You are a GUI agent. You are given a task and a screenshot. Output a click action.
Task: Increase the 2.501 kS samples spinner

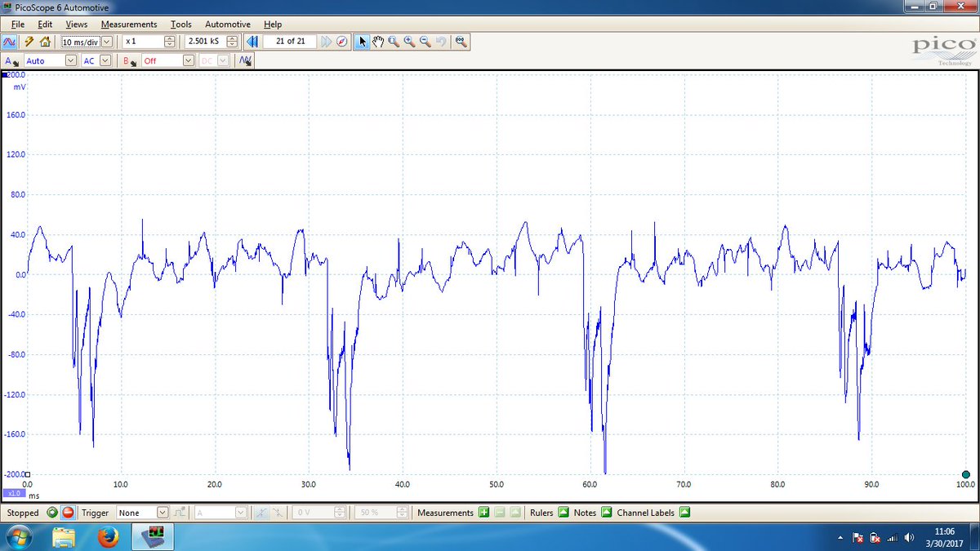(x=232, y=38)
